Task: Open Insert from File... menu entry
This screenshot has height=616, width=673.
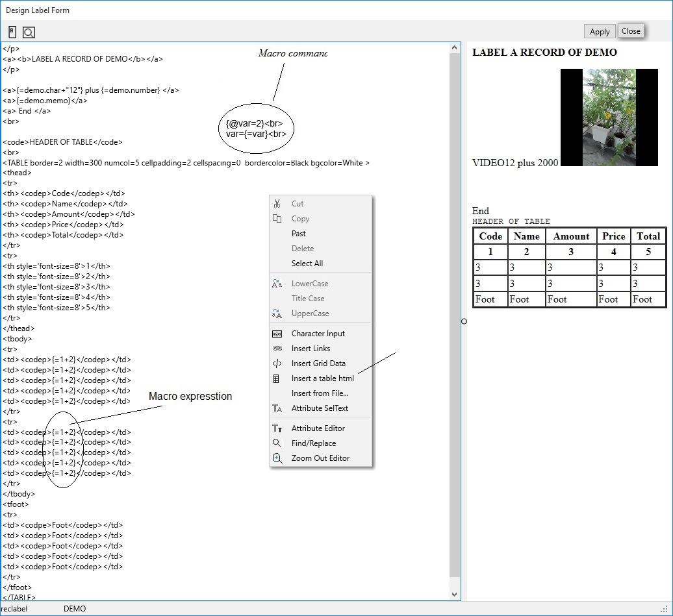Action: click(320, 393)
